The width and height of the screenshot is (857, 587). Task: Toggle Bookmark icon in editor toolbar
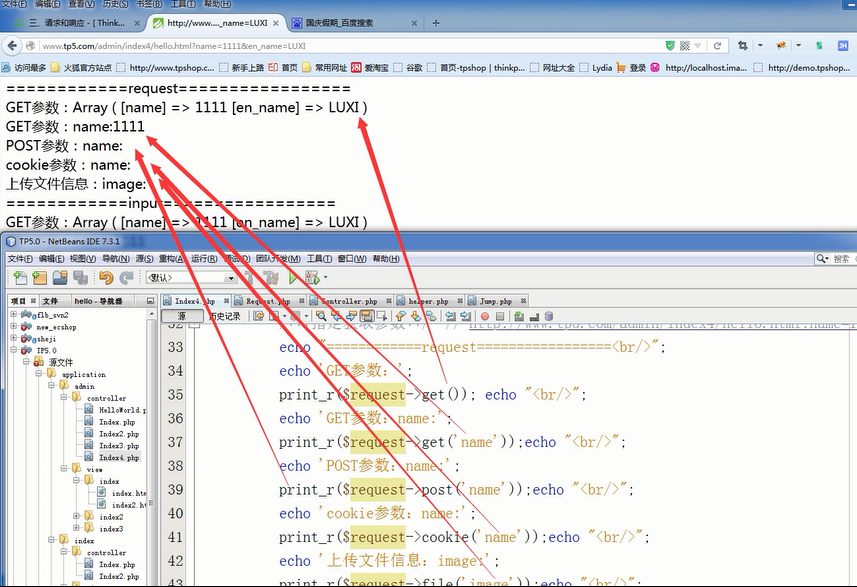pos(431,316)
